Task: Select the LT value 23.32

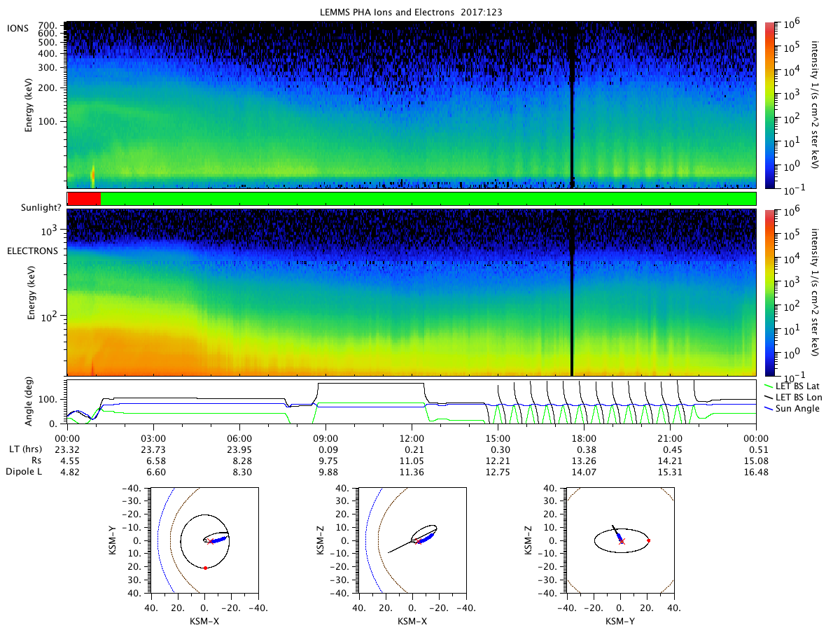Action: 67,449
